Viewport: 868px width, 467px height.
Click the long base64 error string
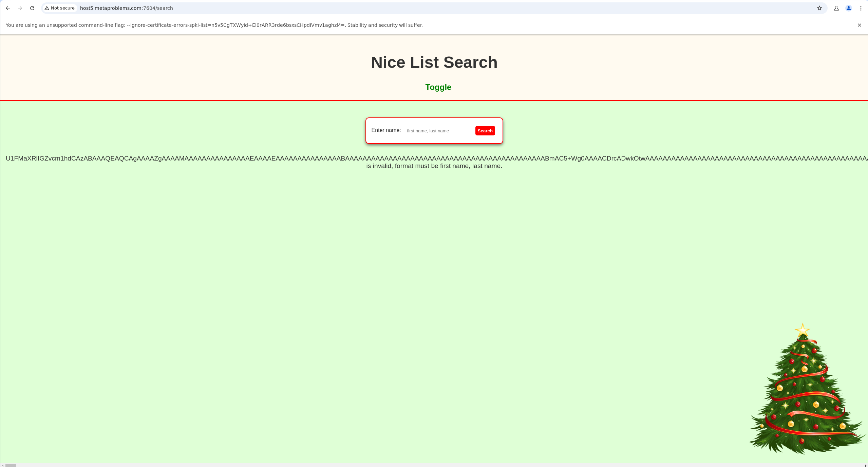pos(437,158)
